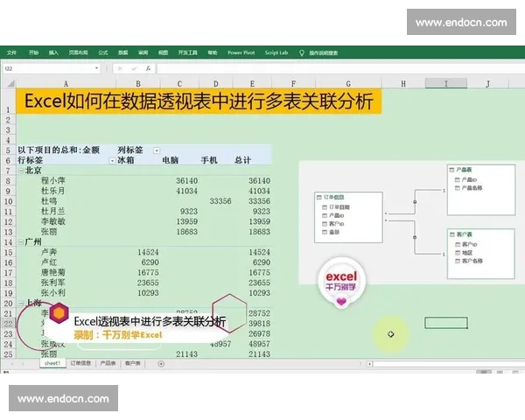Screen dimensions: 525x420
Task: Click the 客户表 table icon in diagram
Action: click(x=452, y=234)
